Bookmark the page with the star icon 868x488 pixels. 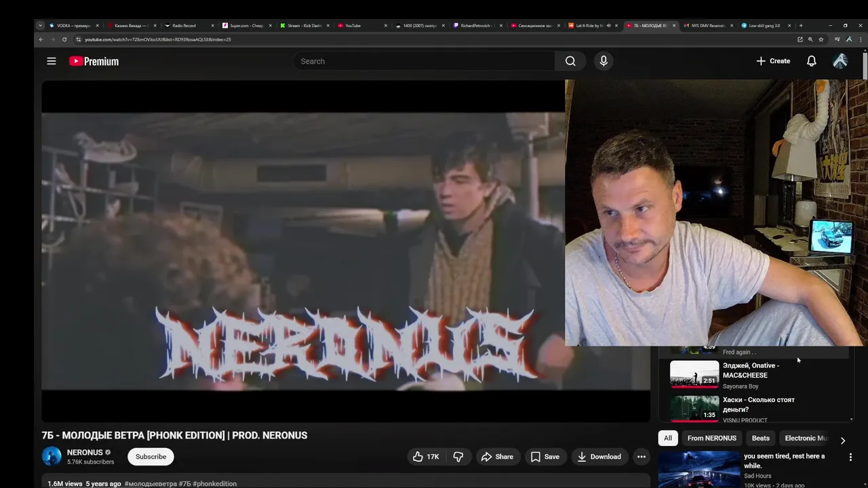click(821, 39)
